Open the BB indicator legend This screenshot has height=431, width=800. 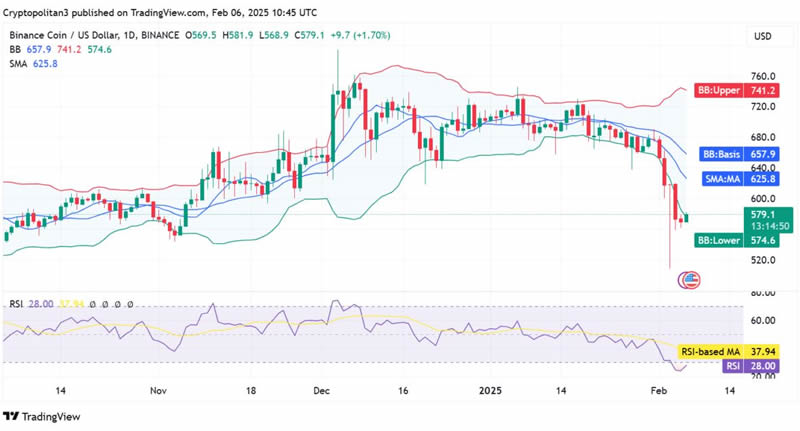(x=13, y=48)
